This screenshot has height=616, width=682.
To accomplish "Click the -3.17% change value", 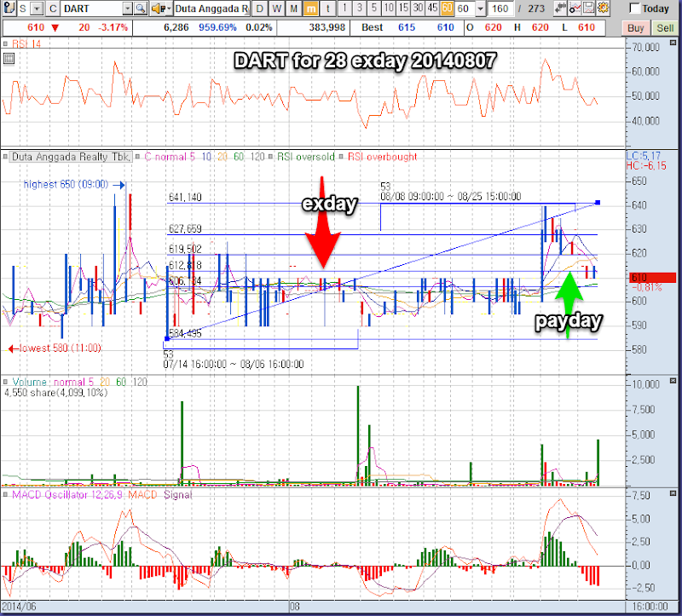I will pyautogui.click(x=113, y=27).
